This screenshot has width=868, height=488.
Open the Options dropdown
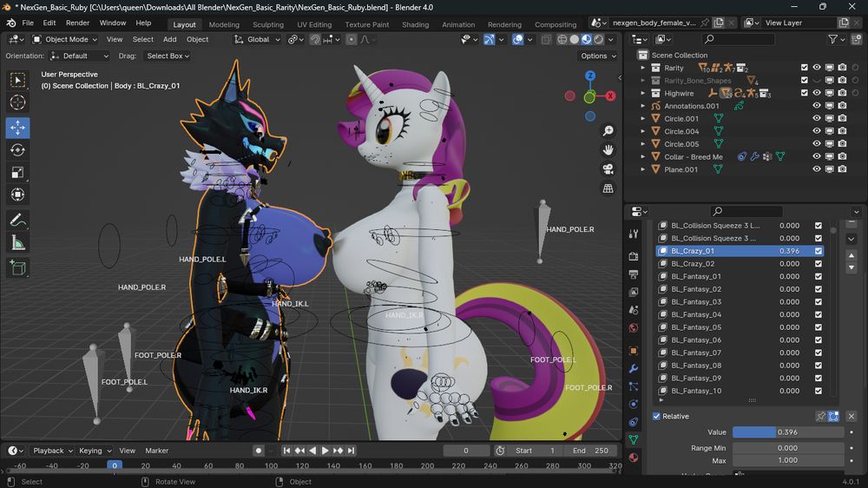coord(598,56)
